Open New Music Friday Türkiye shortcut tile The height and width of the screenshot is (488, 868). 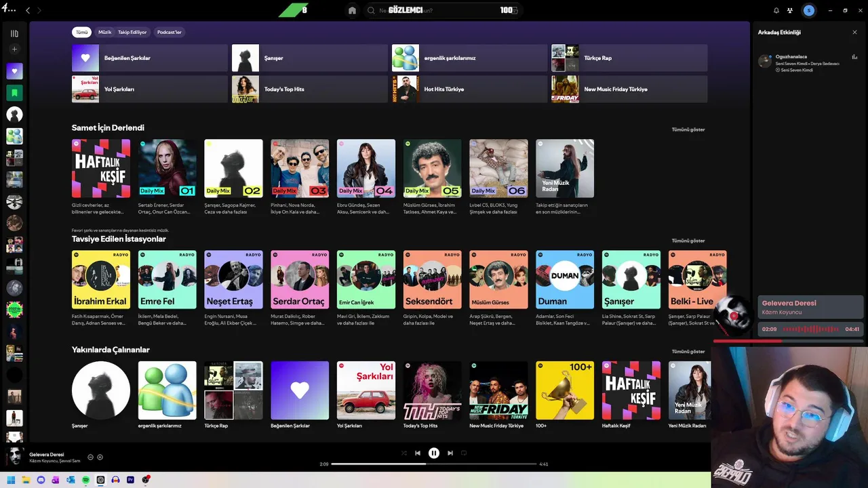(x=629, y=89)
